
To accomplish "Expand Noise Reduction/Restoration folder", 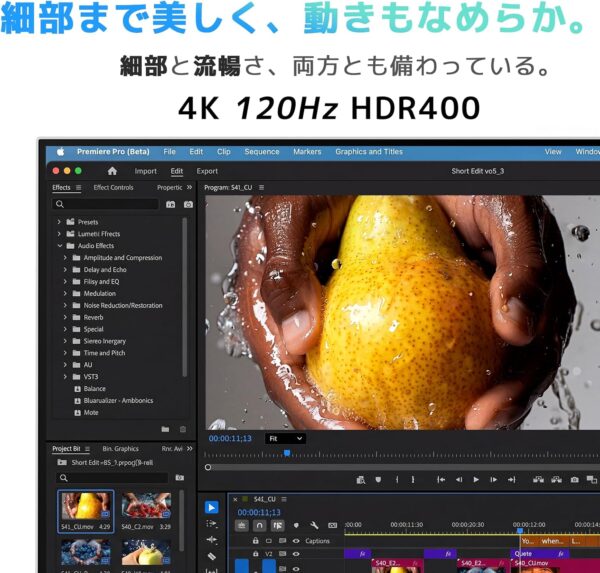I will point(65,305).
